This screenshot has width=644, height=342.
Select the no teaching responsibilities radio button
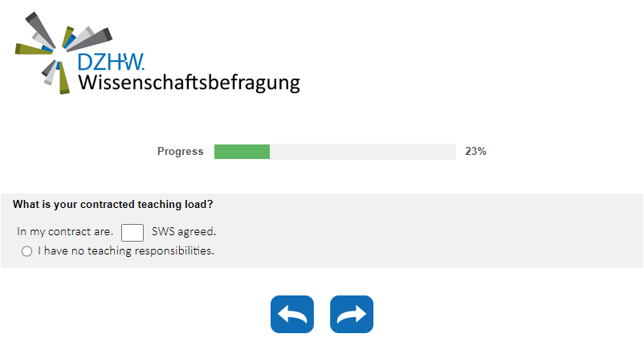pos(27,251)
